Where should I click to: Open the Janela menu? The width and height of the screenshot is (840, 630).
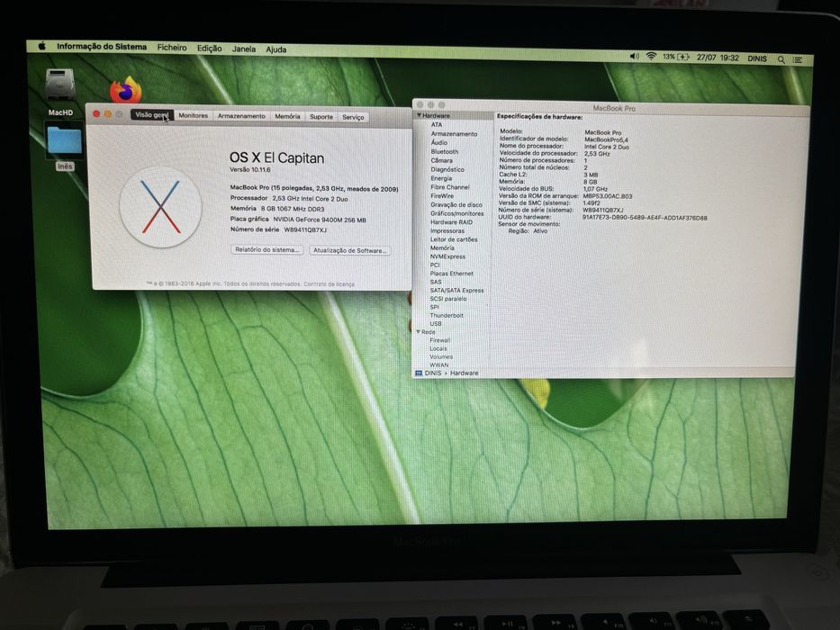[244, 49]
